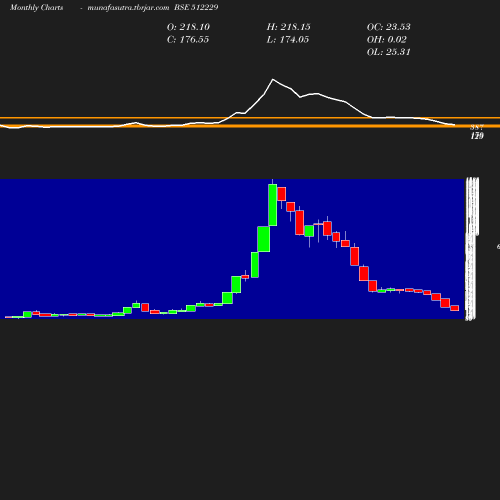500x500 pixels.
Task: Select the open value 'O: 218.10'
Action: point(188,27)
